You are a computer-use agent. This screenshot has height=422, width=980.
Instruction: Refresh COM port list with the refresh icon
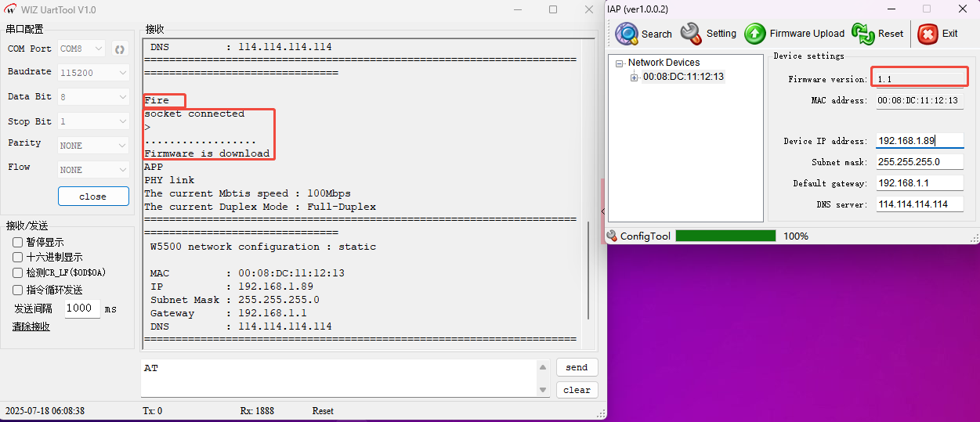tap(120, 49)
